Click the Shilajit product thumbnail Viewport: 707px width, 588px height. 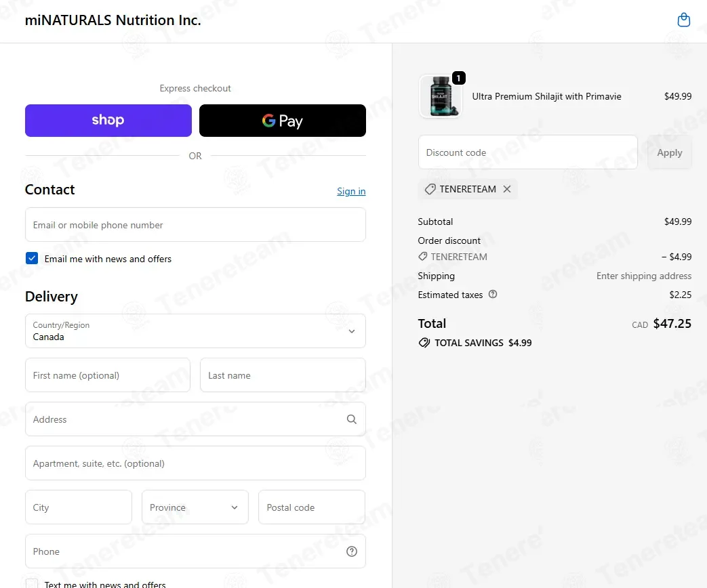[x=441, y=96]
